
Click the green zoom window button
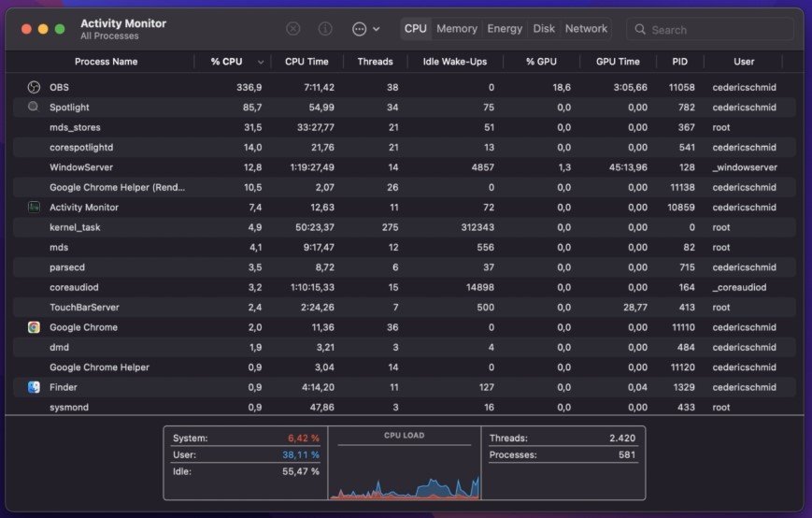coord(60,29)
